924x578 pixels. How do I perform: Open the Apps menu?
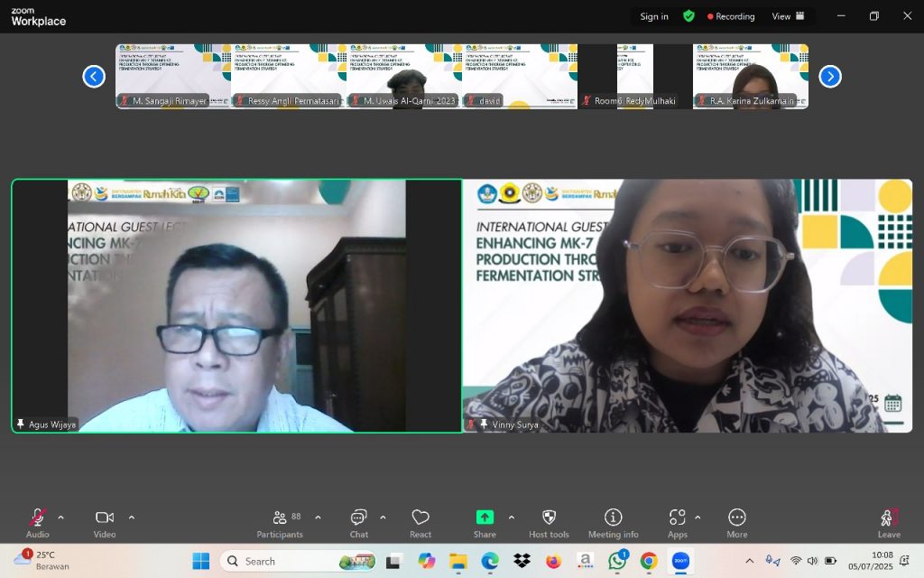[x=677, y=521]
